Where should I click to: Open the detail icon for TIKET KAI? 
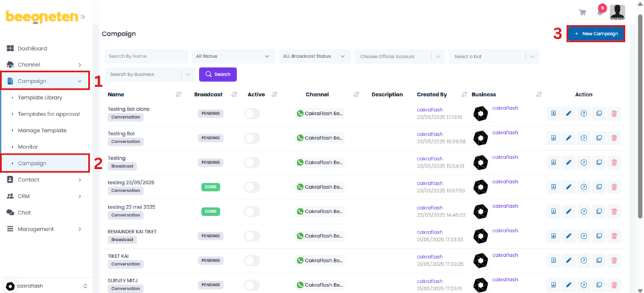[554, 260]
